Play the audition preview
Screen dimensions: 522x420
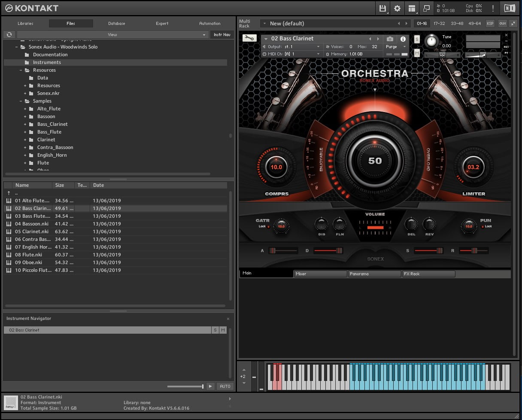210,386
